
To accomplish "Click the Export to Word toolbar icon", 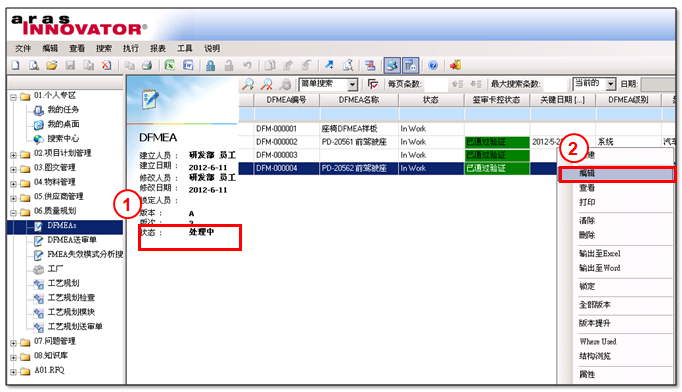I will pyautogui.click(x=188, y=65).
